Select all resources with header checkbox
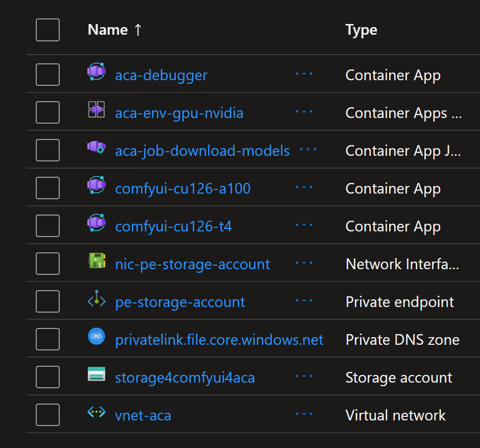This screenshot has width=480, height=448. tap(48, 30)
